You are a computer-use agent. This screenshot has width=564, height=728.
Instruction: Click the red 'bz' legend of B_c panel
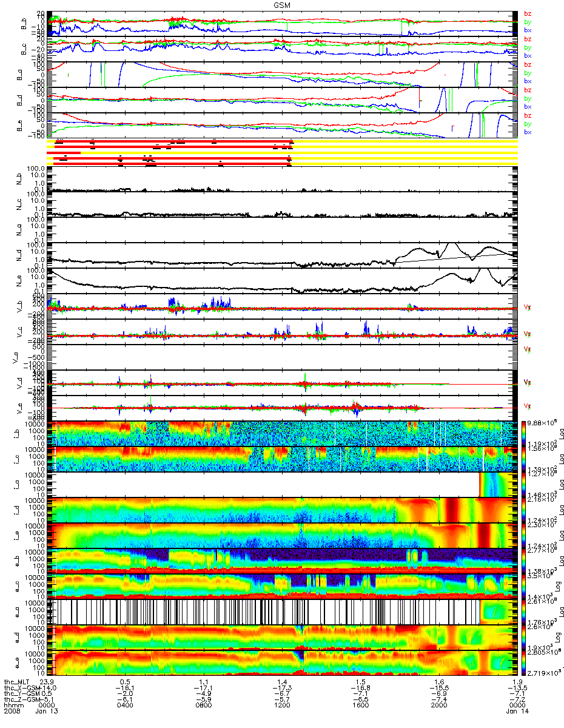pyautogui.click(x=528, y=39)
